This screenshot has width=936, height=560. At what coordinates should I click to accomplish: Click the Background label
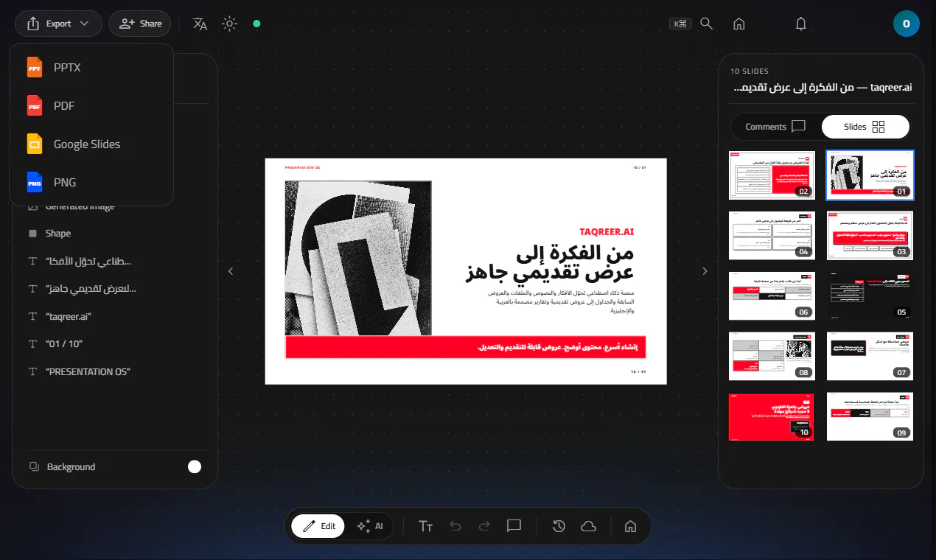[x=71, y=466]
